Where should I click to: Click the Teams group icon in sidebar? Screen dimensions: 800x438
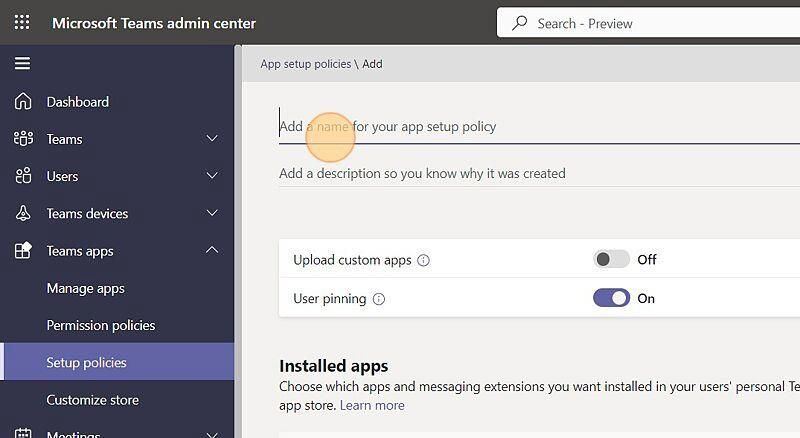click(23, 139)
